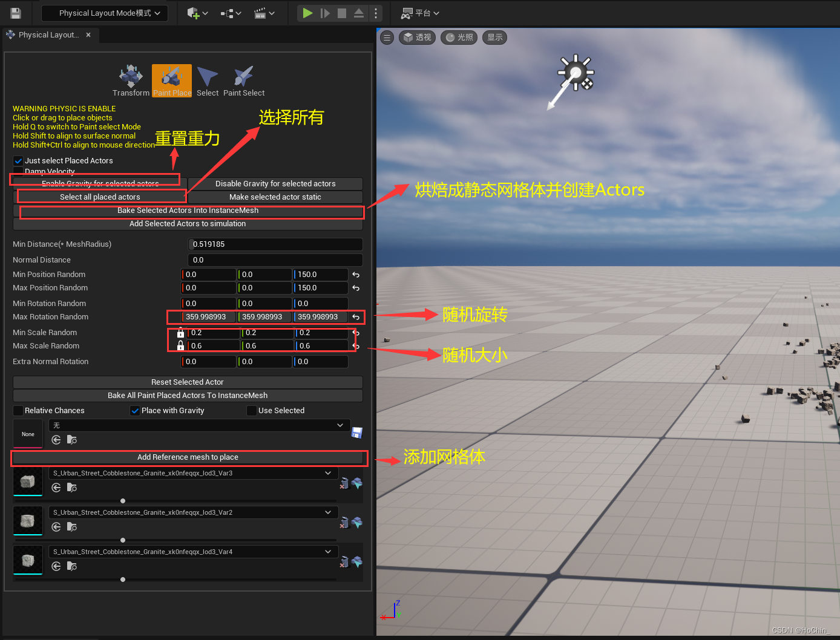
Task: Select the Transform tool
Action: (131, 80)
